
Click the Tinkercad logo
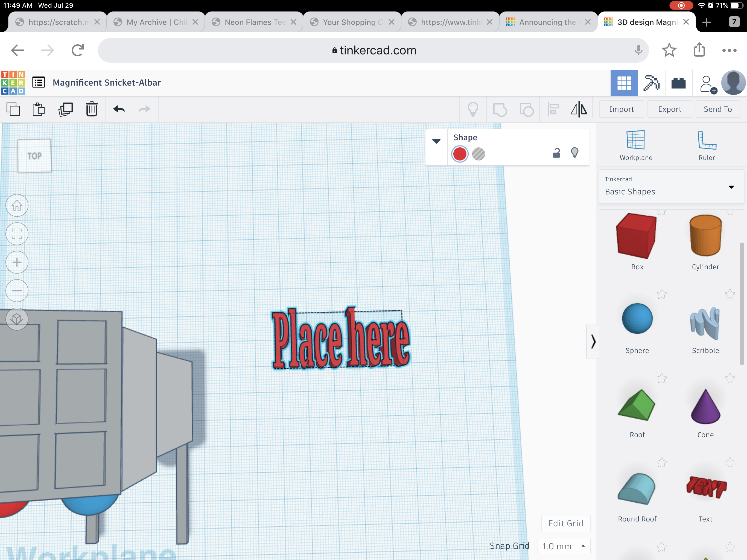(x=13, y=83)
